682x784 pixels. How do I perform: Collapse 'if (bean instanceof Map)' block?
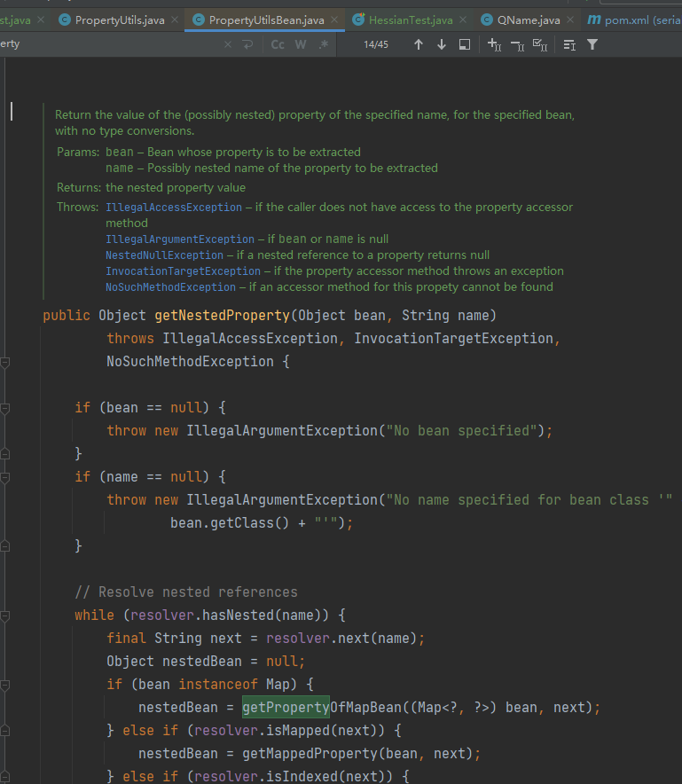tap(5, 685)
